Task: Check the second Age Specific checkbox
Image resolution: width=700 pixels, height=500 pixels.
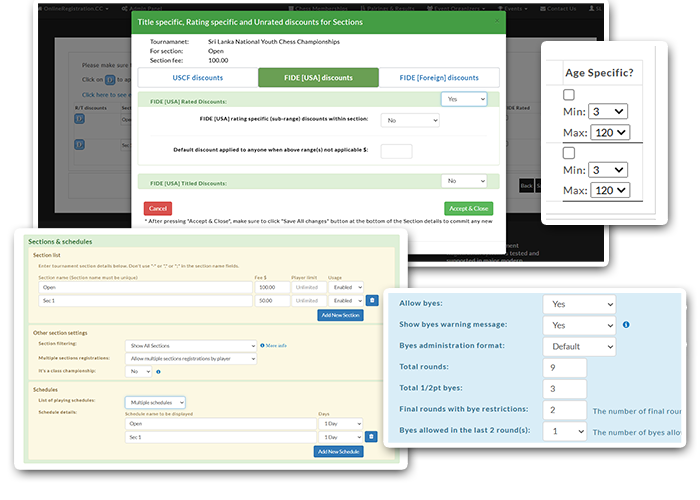Action: coord(569,153)
